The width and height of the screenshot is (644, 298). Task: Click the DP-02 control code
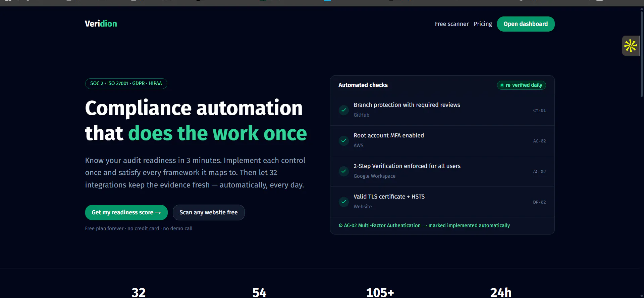[x=539, y=202]
